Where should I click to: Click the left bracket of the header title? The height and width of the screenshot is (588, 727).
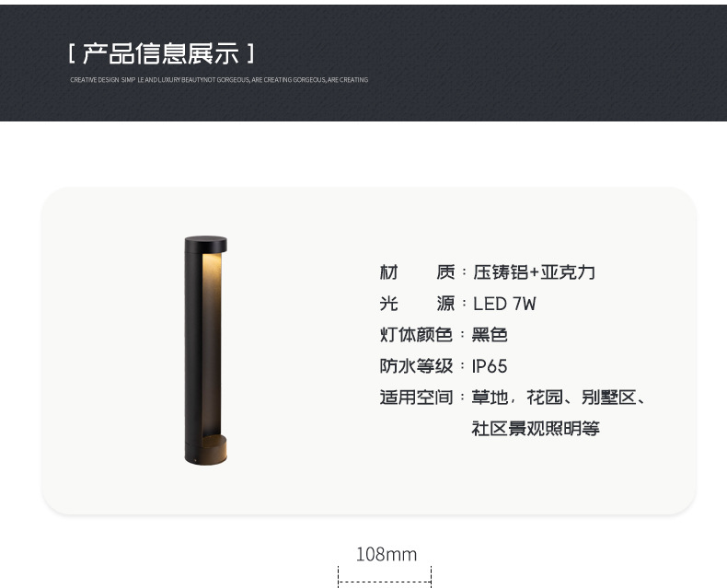pos(72,53)
